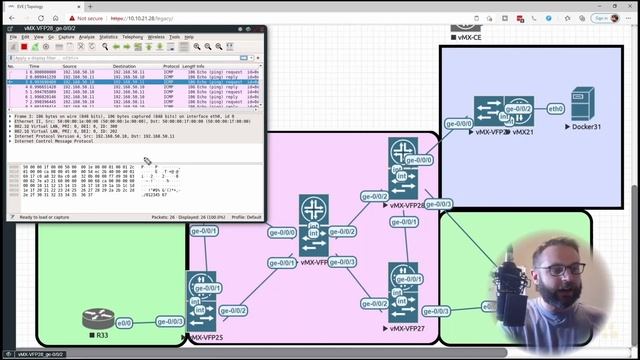Open the browser home page icon
This screenshot has height=360, width=640.
tap(56, 18)
